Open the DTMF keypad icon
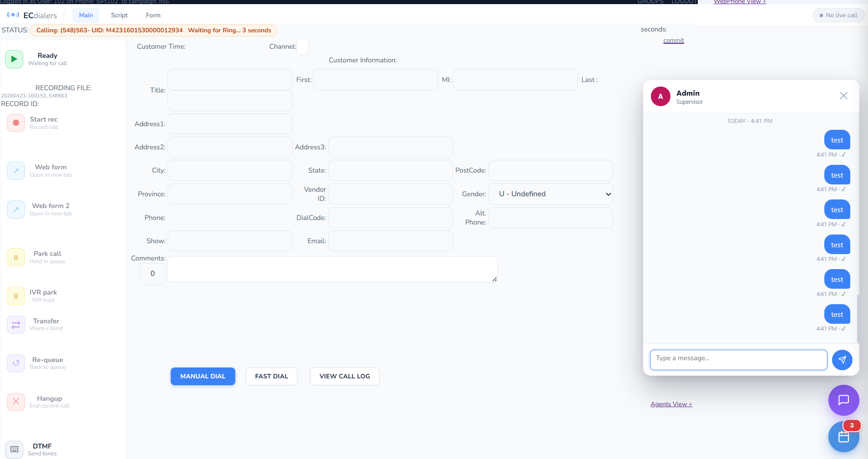The width and height of the screenshot is (868, 459). 14,449
